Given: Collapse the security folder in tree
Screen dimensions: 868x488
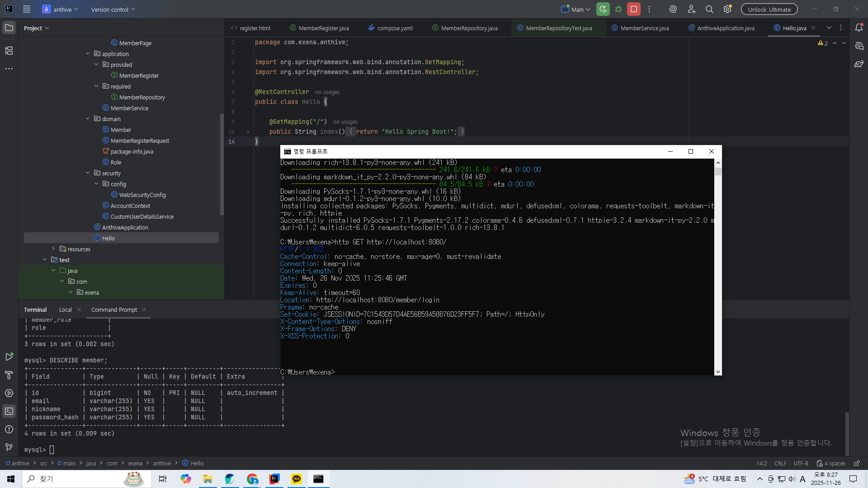Looking at the screenshot, I should [x=88, y=173].
